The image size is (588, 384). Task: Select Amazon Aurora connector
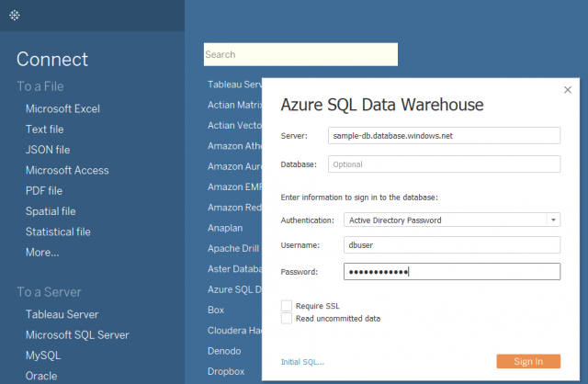[235, 166]
